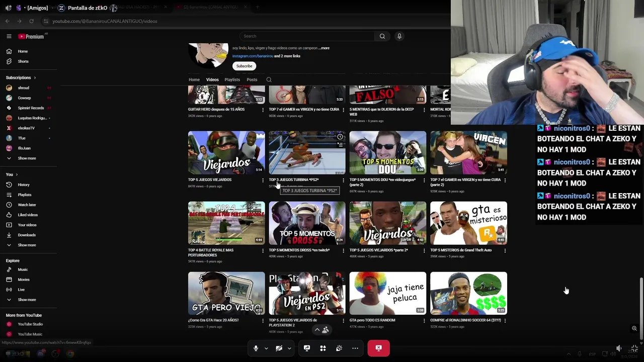Screen dimensions: 644x362
Task: Toggle camera on in call bar
Action: (x=279, y=348)
